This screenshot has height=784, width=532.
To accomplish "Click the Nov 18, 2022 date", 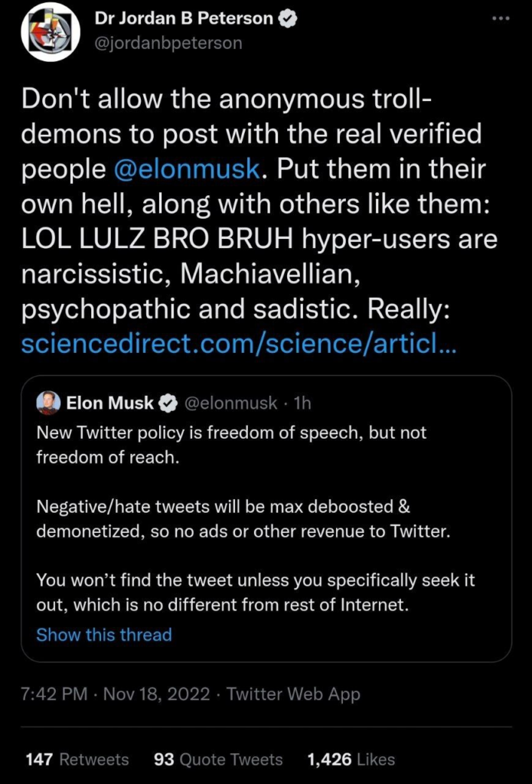I will [x=155, y=694].
